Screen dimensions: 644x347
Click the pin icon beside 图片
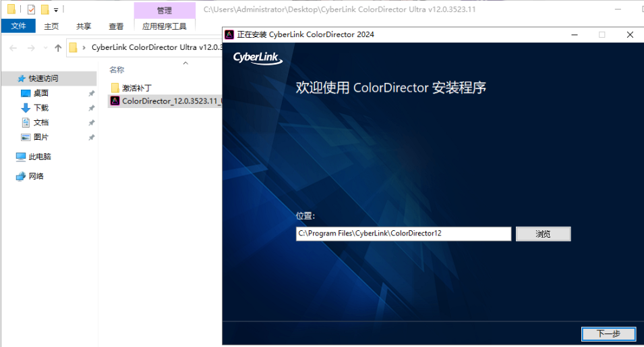pyautogui.click(x=91, y=137)
